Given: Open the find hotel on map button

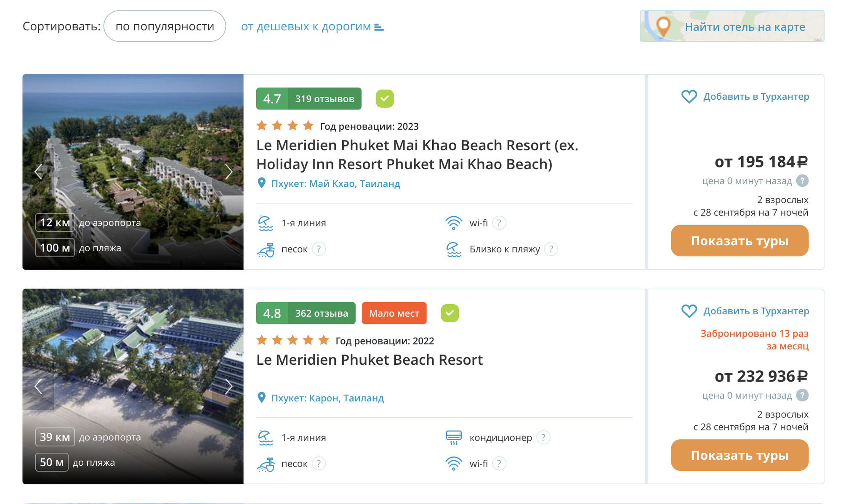Looking at the screenshot, I should [732, 26].
